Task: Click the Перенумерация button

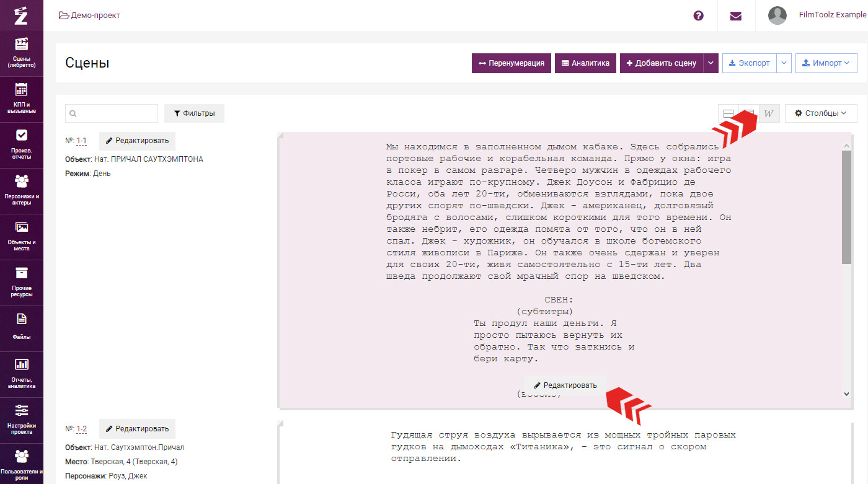Action: 511,63
